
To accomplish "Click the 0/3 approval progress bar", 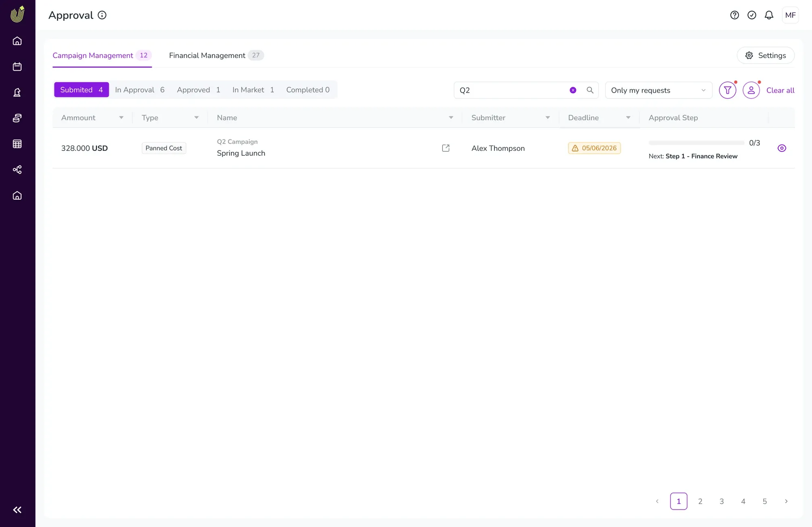I will tap(696, 143).
